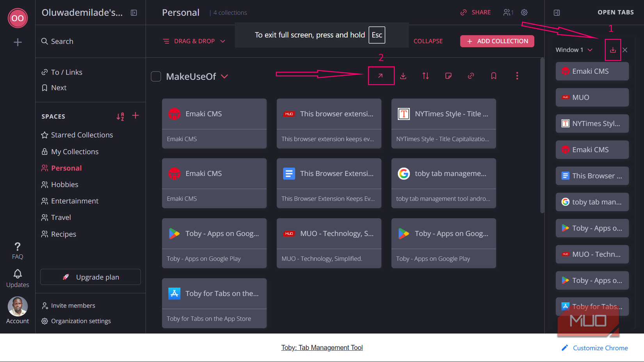Open the MakeUseOf collection dropdown

click(225, 76)
